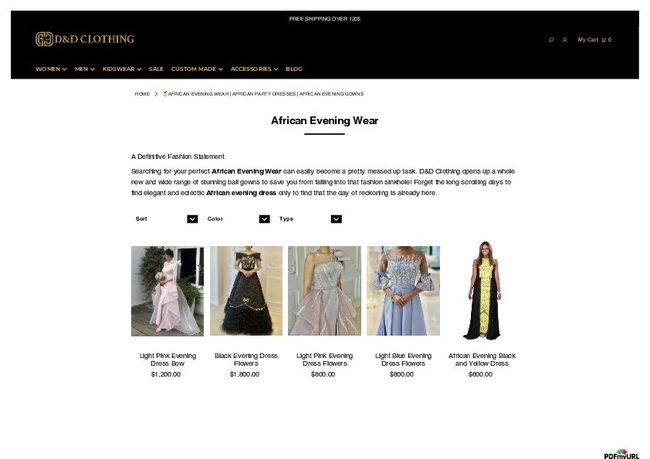Viewport: 650px width, 459px height.
Task: Click the Free Shipping announcement text
Action: click(x=325, y=19)
